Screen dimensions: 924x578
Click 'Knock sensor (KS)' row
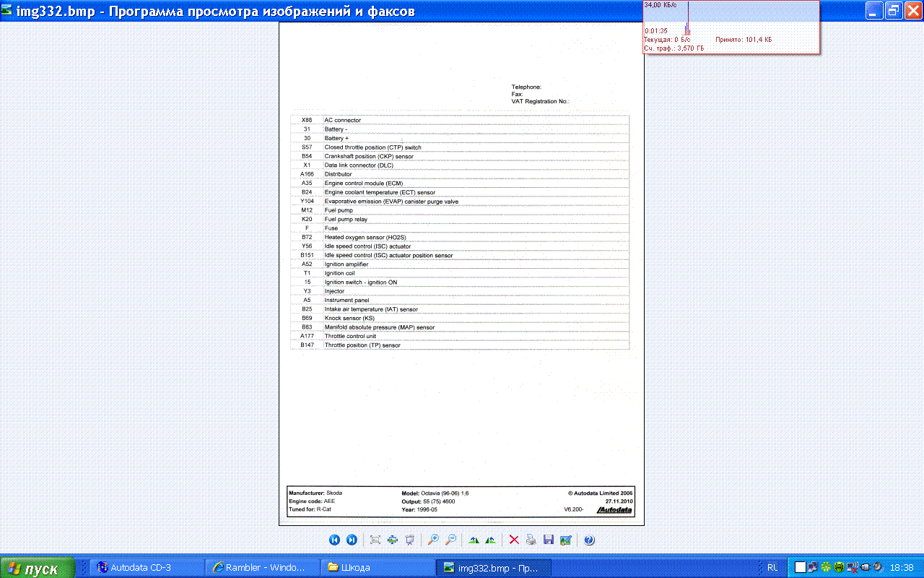click(460, 318)
